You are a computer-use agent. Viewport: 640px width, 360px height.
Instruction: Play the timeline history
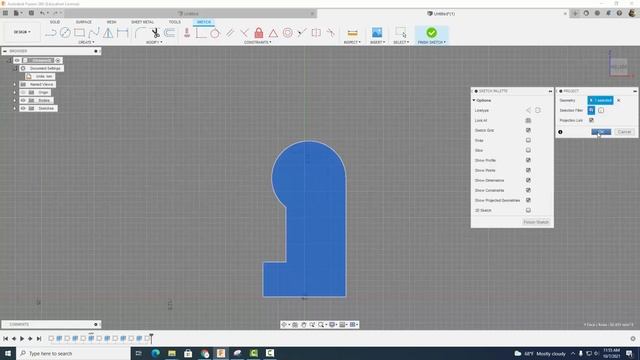tap(22, 338)
